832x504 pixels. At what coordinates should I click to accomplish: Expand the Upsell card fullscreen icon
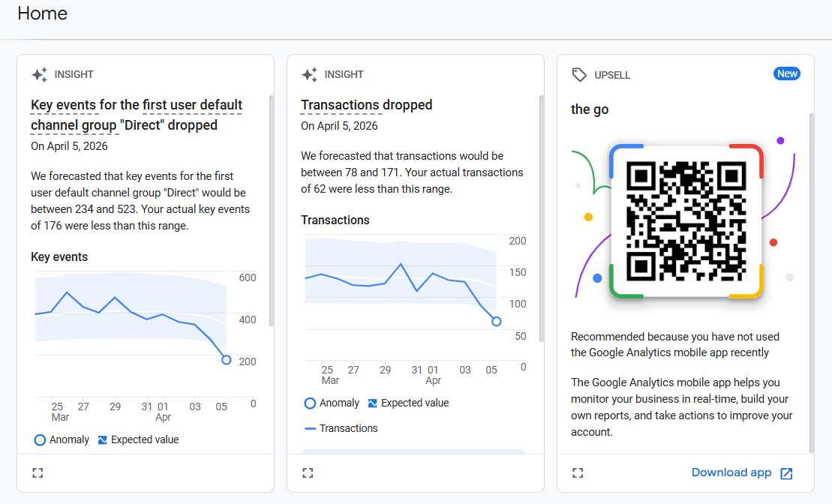578,472
